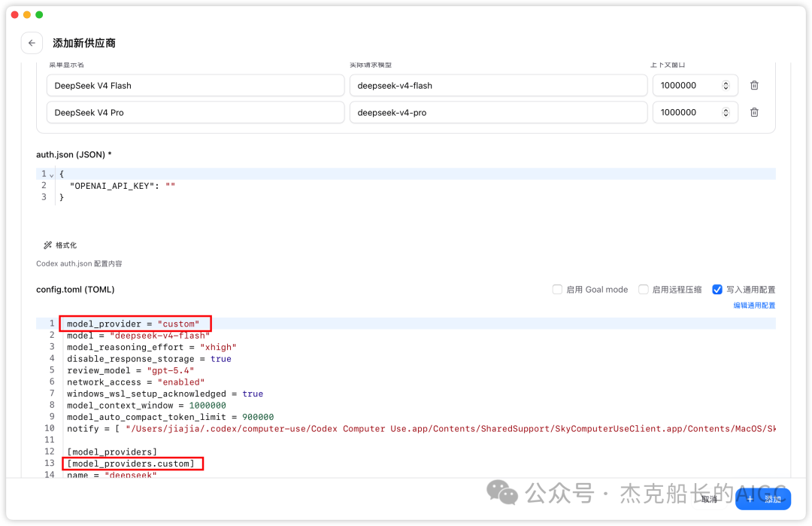
Task: Click the Codex auth.json 配置内容 hint text
Action: 79,264
